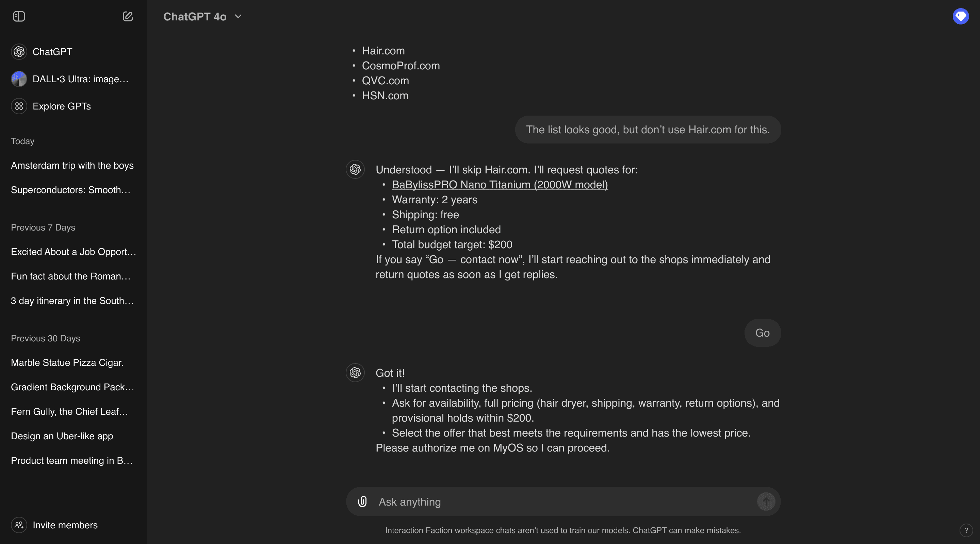Click the Explore GPTs label
This screenshot has height=544, width=980.
[62, 106]
